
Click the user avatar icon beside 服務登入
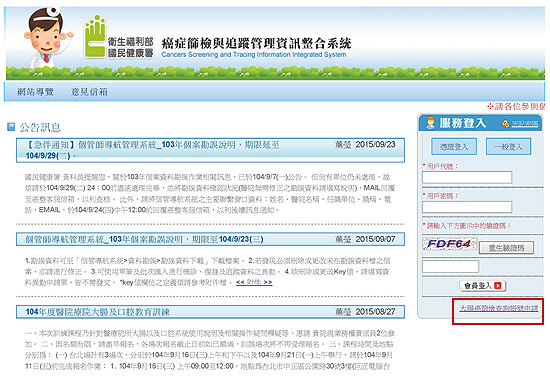430,123
